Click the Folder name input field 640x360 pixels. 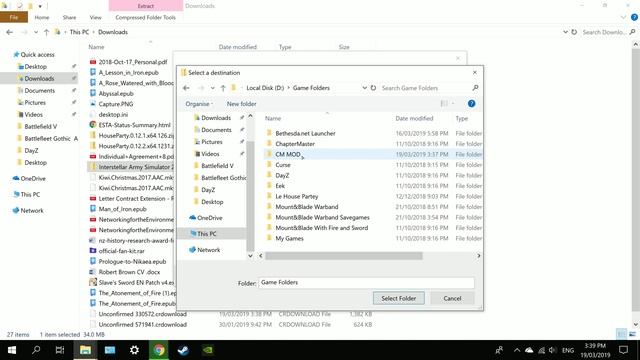[x=366, y=282]
